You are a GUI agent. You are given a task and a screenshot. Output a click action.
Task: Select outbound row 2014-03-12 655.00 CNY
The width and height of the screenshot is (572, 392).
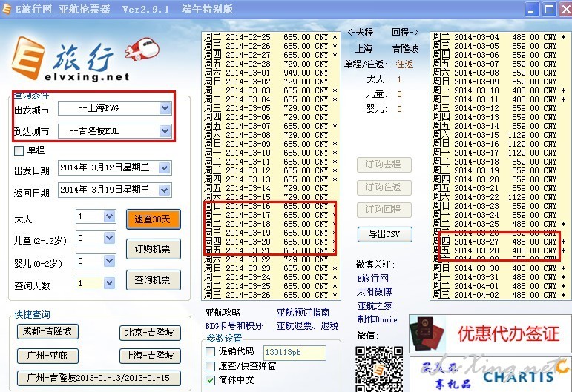click(x=271, y=170)
